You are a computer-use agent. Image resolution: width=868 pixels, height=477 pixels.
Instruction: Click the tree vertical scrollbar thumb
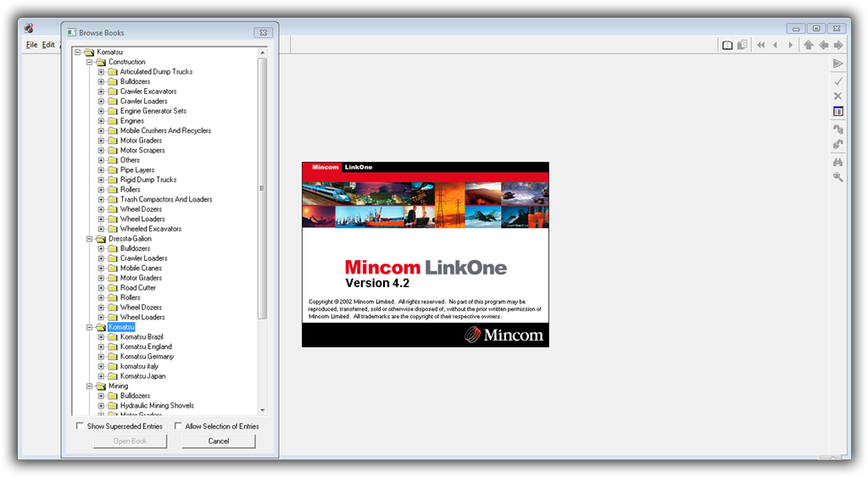click(x=263, y=188)
